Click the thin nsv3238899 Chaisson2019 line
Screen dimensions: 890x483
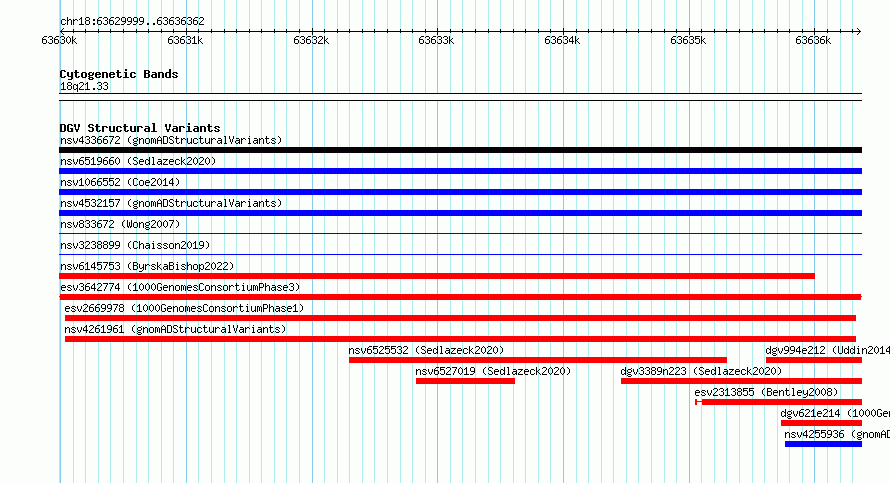[x=460, y=254]
